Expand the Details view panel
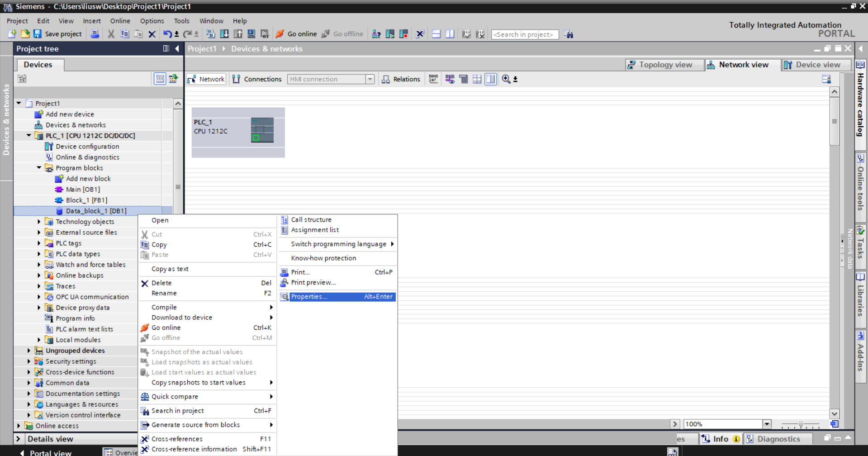The width and height of the screenshot is (868, 456). coord(19,439)
